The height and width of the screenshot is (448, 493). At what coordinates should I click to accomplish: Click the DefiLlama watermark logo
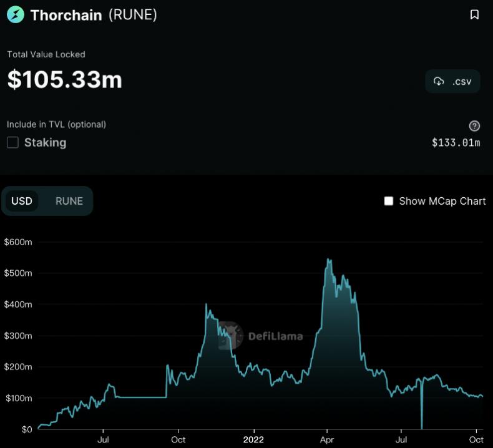(x=231, y=336)
